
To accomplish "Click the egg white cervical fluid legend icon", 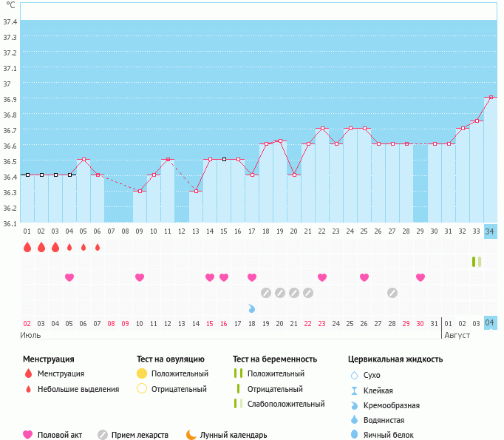I will coord(356,435).
